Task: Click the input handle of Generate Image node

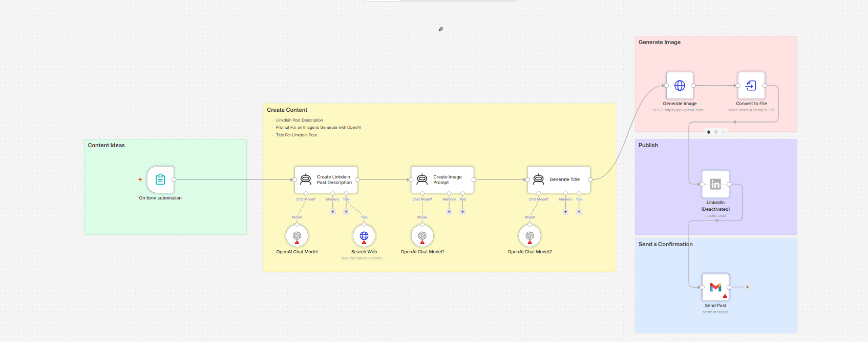Action: (x=666, y=86)
